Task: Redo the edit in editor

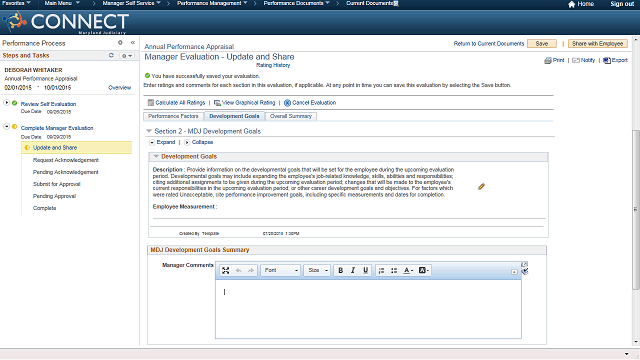Action: click(251, 270)
